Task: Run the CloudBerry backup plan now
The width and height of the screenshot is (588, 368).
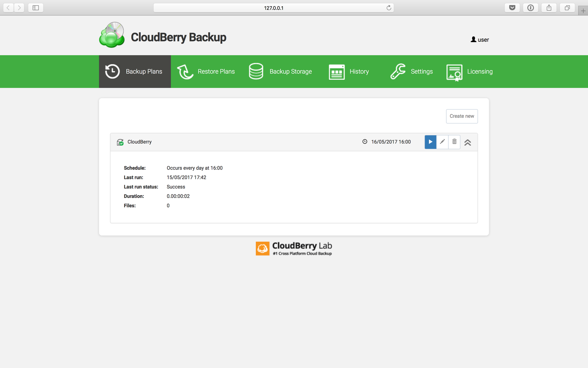Action: click(x=430, y=142)
